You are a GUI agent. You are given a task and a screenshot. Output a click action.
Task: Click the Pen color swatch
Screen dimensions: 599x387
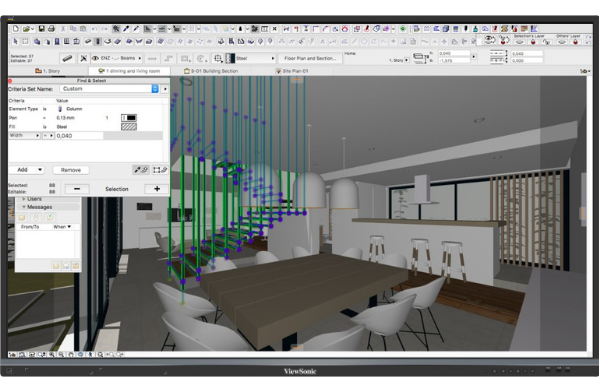[129, 118]
